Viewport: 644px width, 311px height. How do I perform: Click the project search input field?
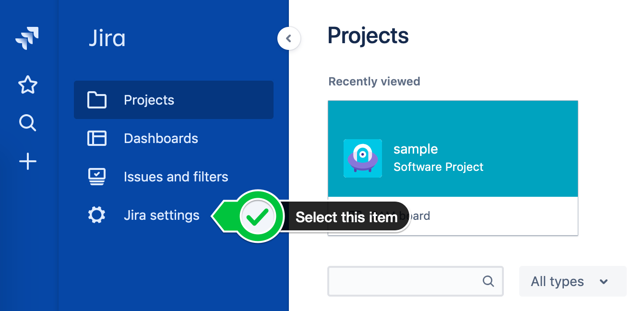416,281
